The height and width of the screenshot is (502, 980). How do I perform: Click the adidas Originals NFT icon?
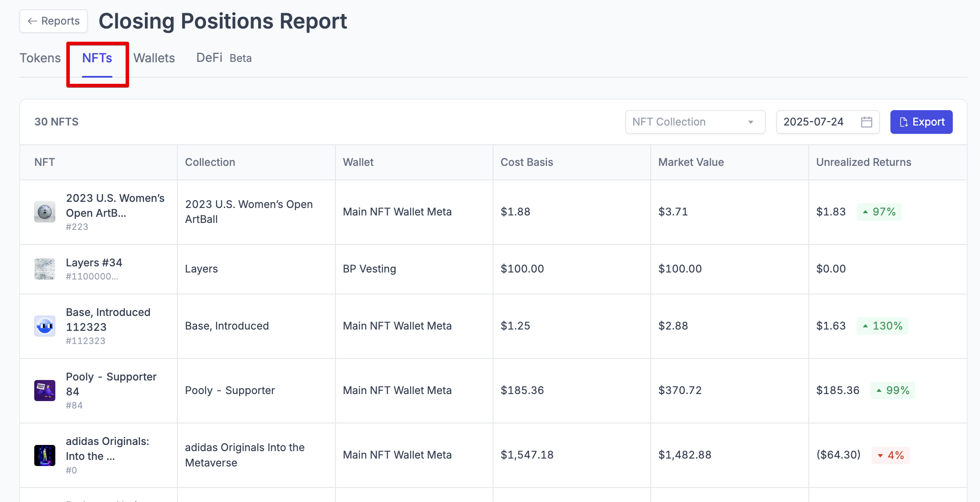click(x=45, y=455)
